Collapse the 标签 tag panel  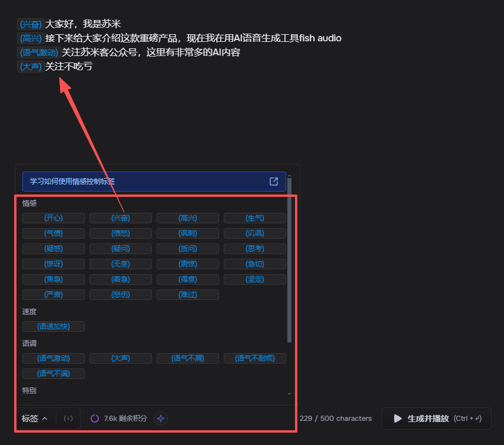tap(35, 418)
